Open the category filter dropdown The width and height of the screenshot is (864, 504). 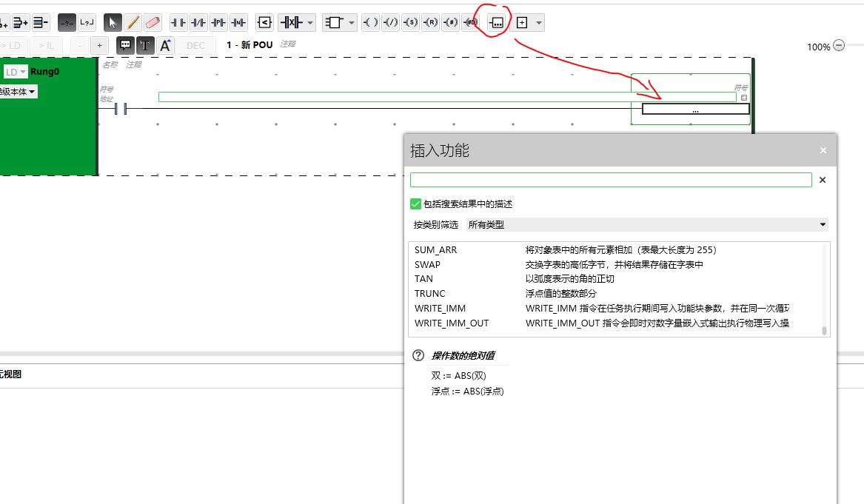[x=647, y=225]
